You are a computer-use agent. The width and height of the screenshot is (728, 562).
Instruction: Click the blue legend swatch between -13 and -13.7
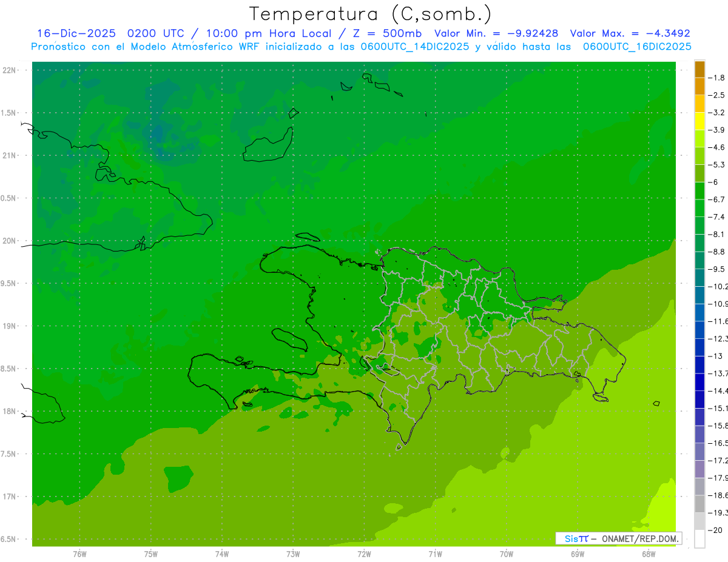pyautogui.click(x=699, y=364)
